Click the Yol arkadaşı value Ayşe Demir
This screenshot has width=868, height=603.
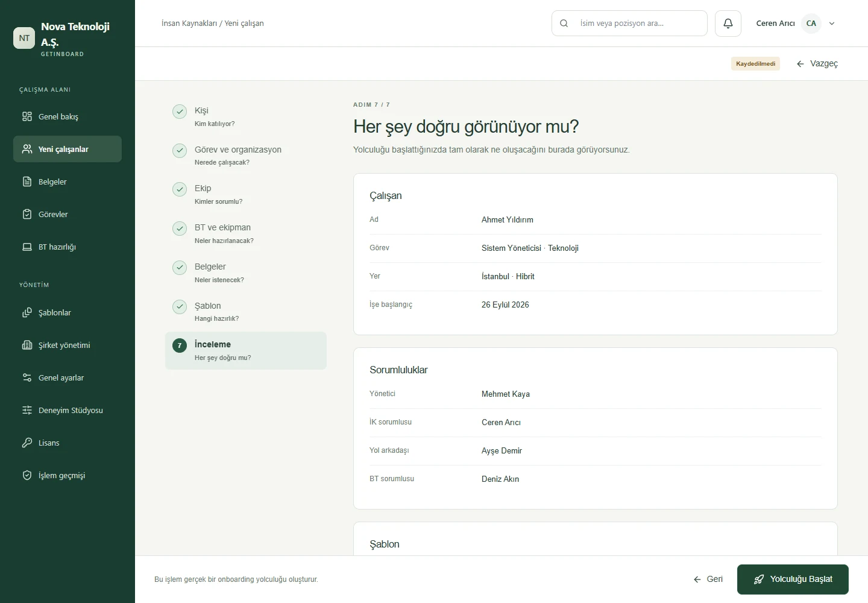(502, 451)
